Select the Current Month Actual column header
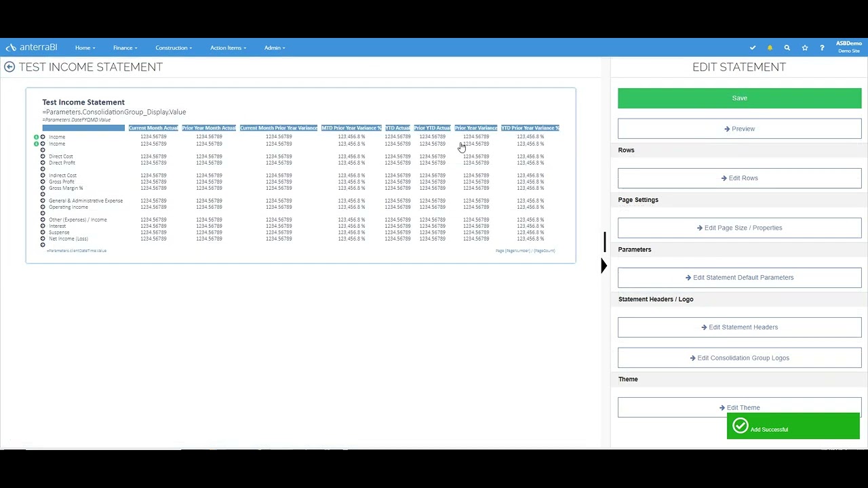 point(153,128)
